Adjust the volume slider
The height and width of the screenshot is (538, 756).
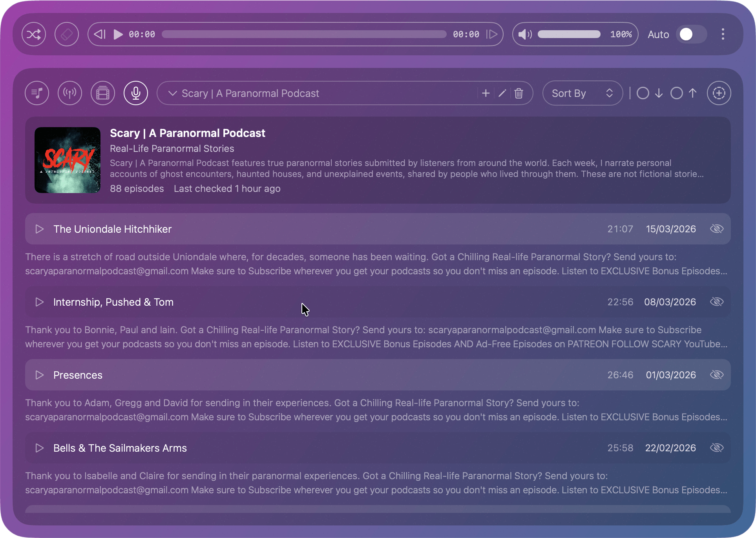click(x=569, y=35)
